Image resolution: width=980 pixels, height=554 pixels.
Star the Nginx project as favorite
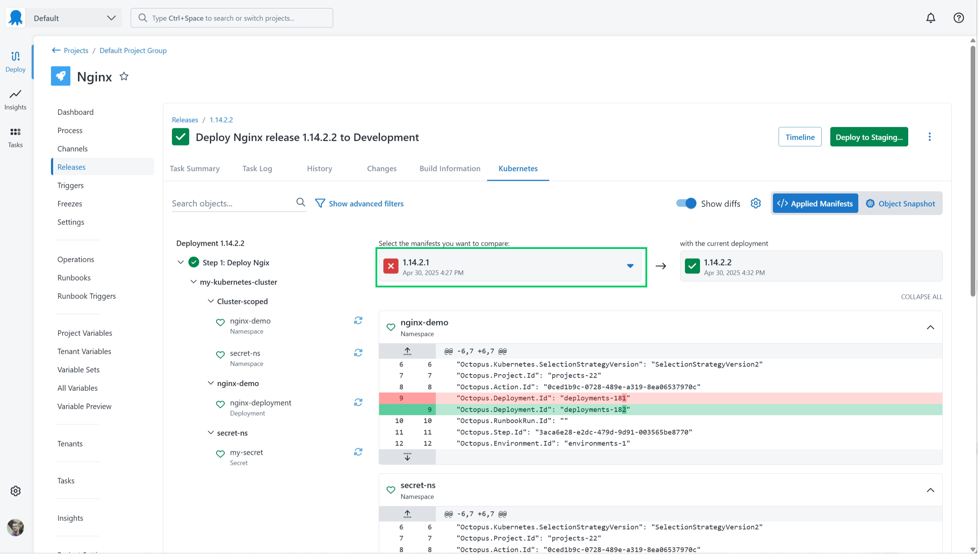coord(124,77)
